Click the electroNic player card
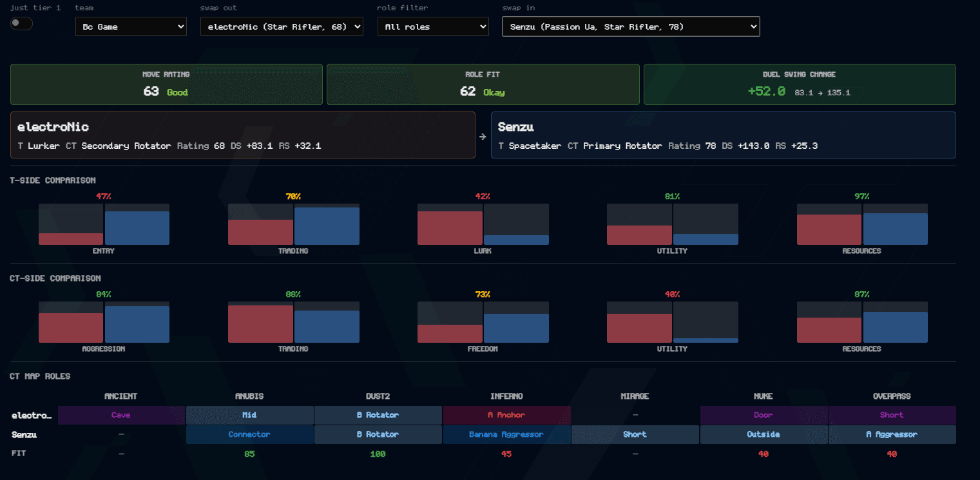This screenshot has height=480, width=980. pyautogui.click(x=243, y=135)
